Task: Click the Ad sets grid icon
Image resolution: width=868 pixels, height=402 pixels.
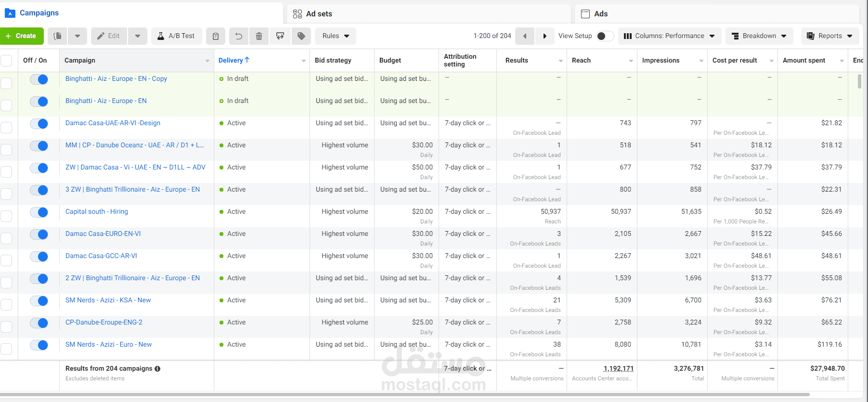Action: coord(298,14)
